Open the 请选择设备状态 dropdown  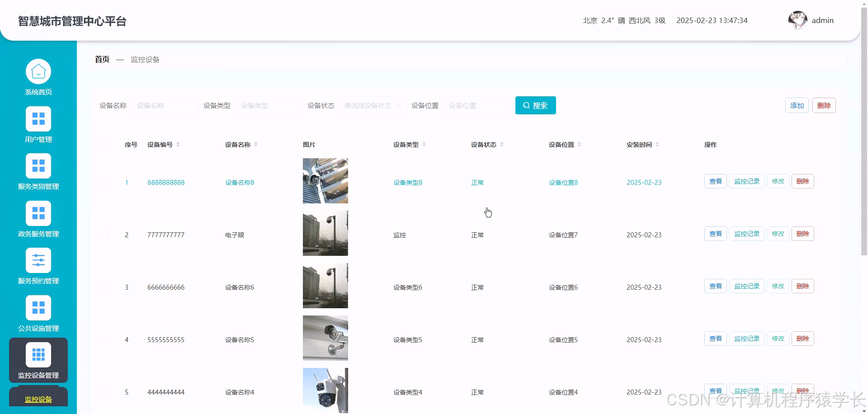tap(372, 105)
